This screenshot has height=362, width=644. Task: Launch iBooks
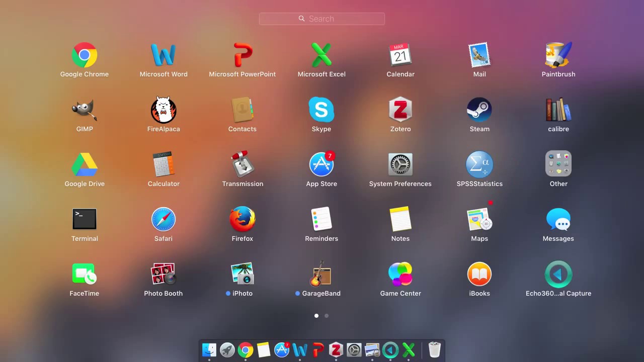(479, 275)
